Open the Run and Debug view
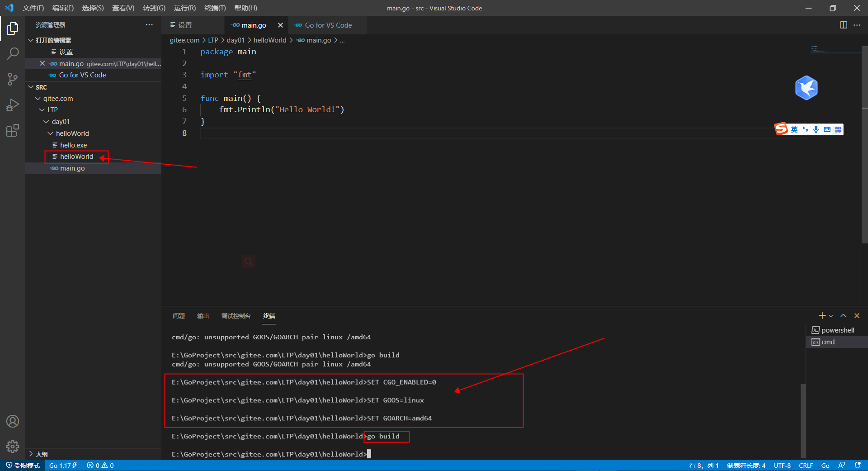The width and height of the screenshot is (868, 471). click(13, 105)
